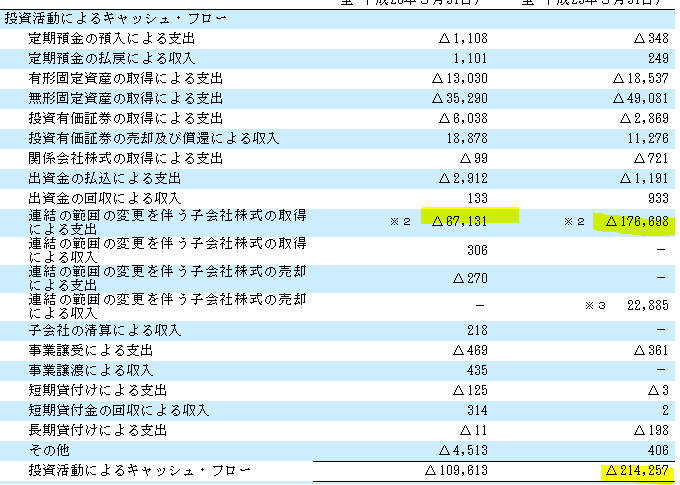680x485 pixels.
Task: Click the value △4,513
Action: [463, 450]
